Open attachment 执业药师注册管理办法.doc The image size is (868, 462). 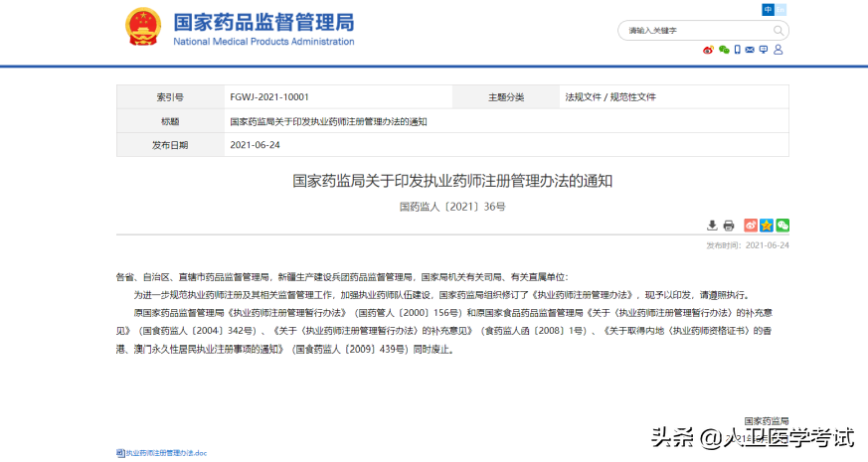(166, 453)
